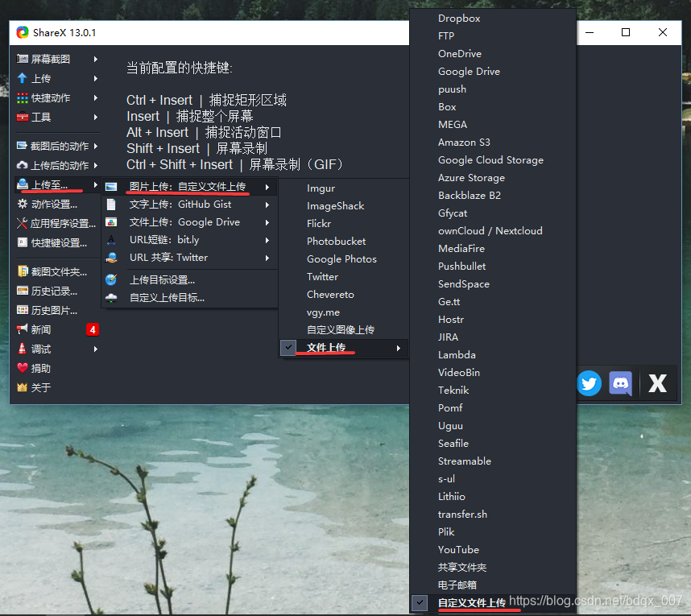This screenshot has height=616, width=691.
Task: Click the custom uploader cloud icon
Action: pos(111,297)
